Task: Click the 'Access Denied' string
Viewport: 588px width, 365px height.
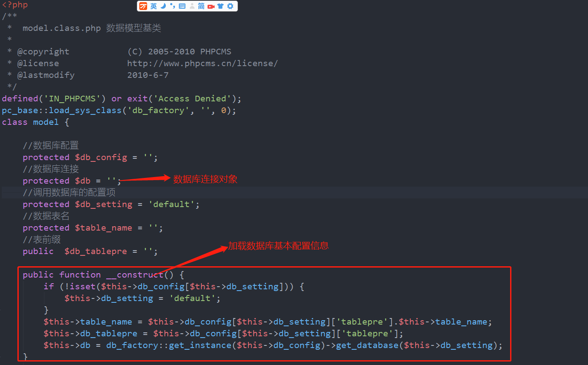Action: click(x=192, y=99)
